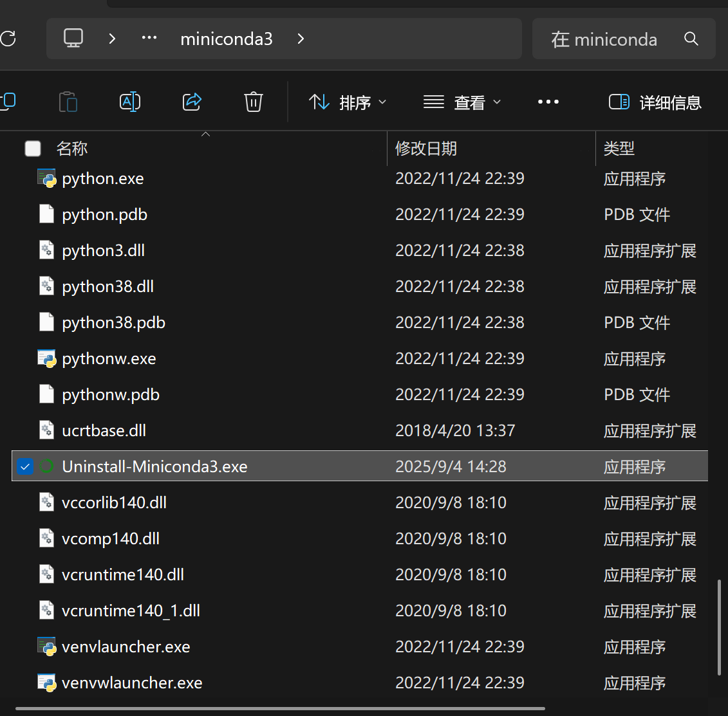This screenshot has height=716, width=728.
Task: Click the vertical scrollbar thumb
Action: tap(719, 627)
